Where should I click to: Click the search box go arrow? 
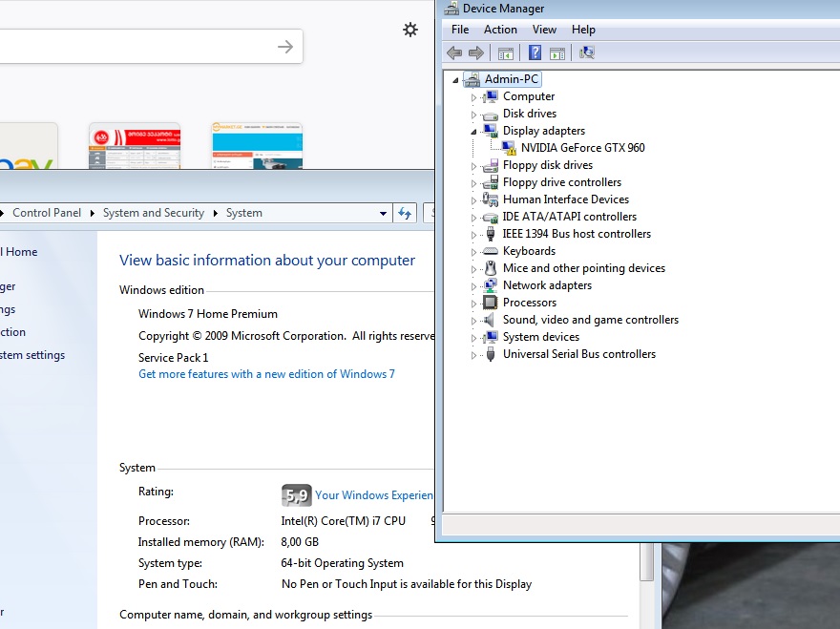(284, 47)
